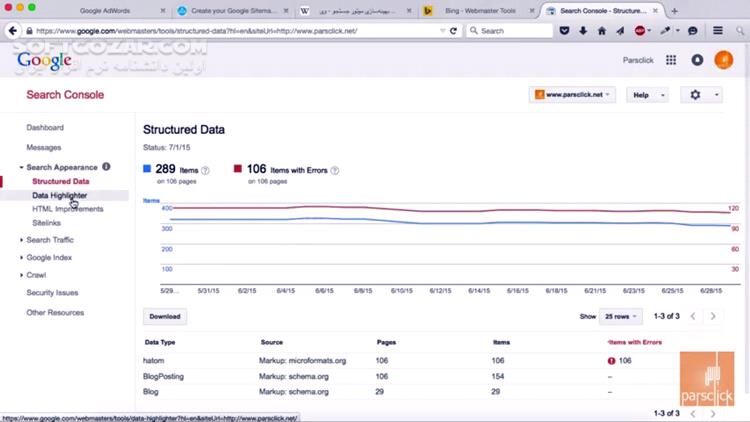This screenshot has height=422, width=750.
Task: Click the Download button
Action: tap(165, 316)
